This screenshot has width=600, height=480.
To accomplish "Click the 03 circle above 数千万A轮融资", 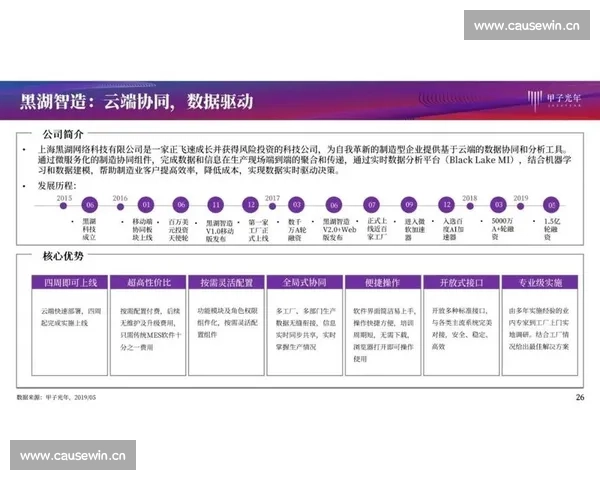I will click(297, 205).
